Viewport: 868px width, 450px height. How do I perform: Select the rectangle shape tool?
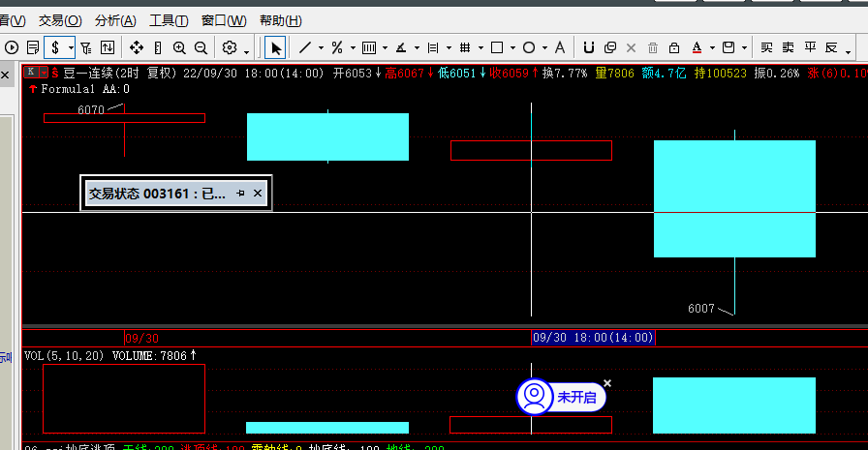[x=497, y=47]
